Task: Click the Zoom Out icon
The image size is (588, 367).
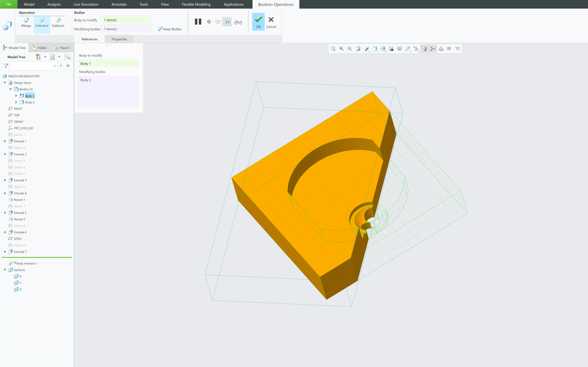Action: pyautogui.click(x=350, y=49)
